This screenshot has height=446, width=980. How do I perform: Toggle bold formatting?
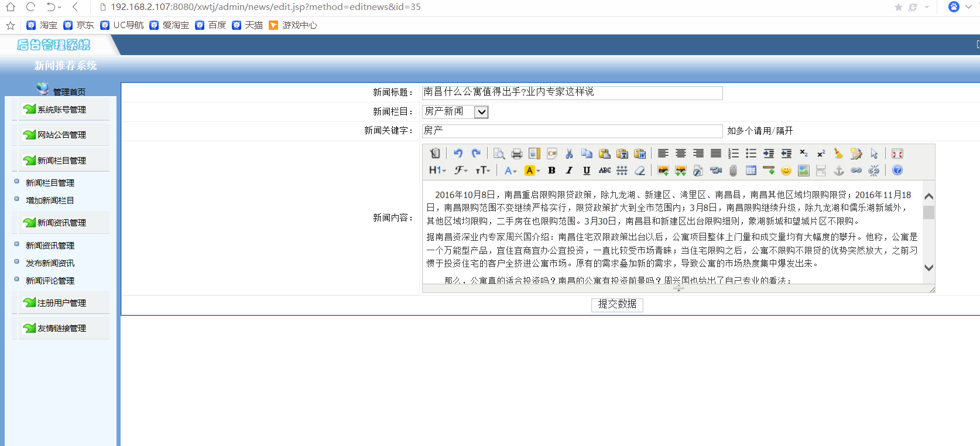point(551,171)
